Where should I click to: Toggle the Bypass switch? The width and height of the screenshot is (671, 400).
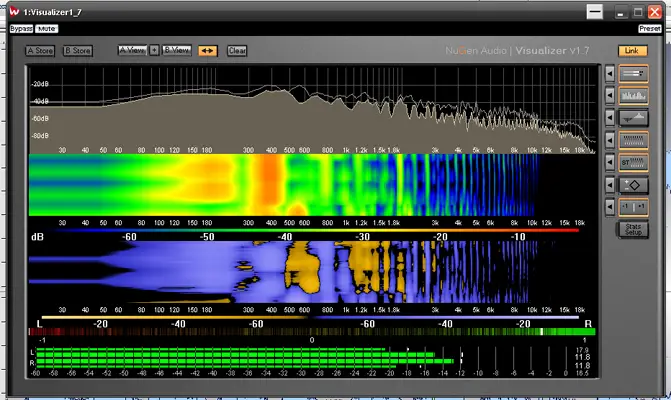21,29
